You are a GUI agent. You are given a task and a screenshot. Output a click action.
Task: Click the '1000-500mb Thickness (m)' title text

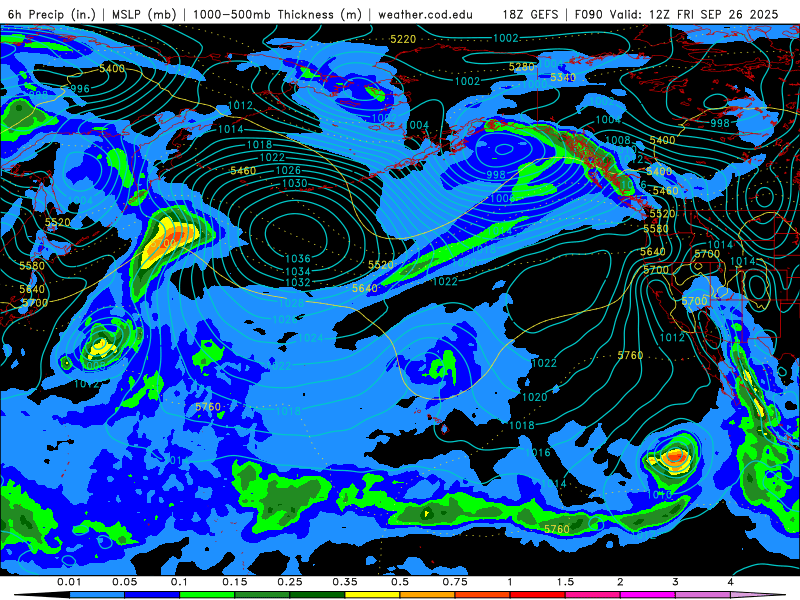coord(277,14)
